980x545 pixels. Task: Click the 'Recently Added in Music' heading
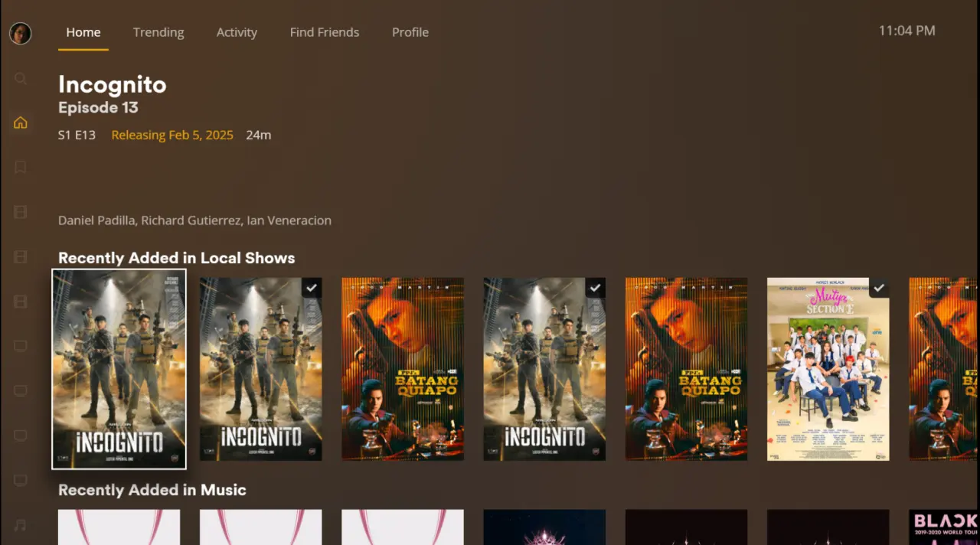[x=152, y=490]
